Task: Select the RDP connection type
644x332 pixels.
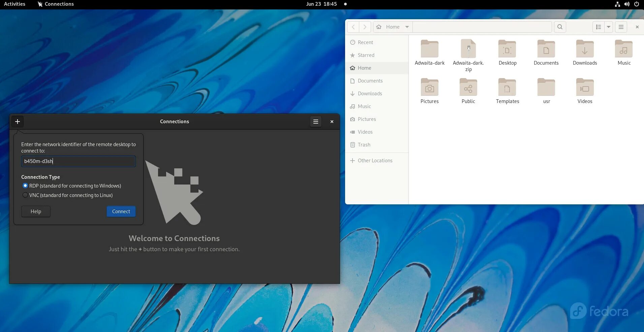Action: coord(25,186)
